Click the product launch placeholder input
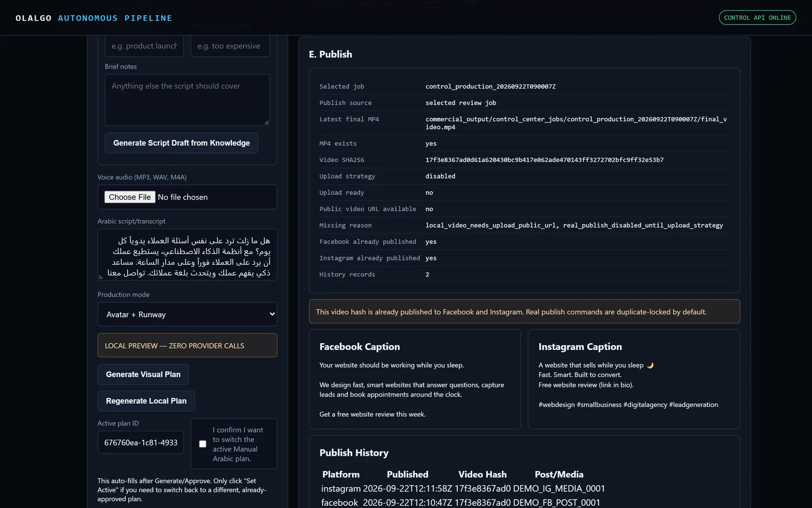The width and height of the screenshot is (812, 508). click(x=144, y=46)
